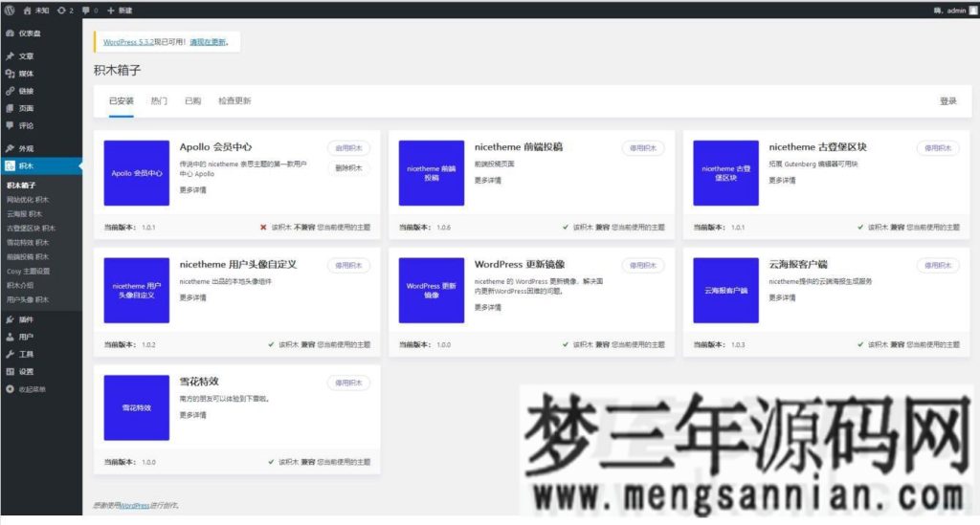Click 停用积木 on nicetheme 用户头像自定义

(348, 265)
